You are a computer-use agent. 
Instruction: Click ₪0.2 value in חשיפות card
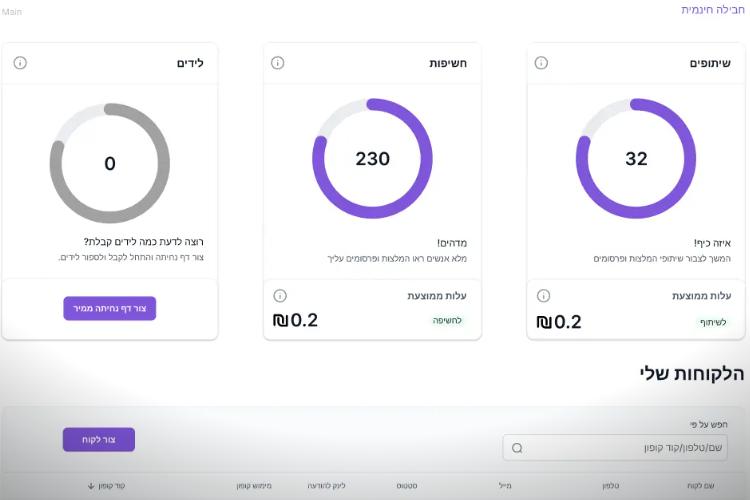pos(295,320)
